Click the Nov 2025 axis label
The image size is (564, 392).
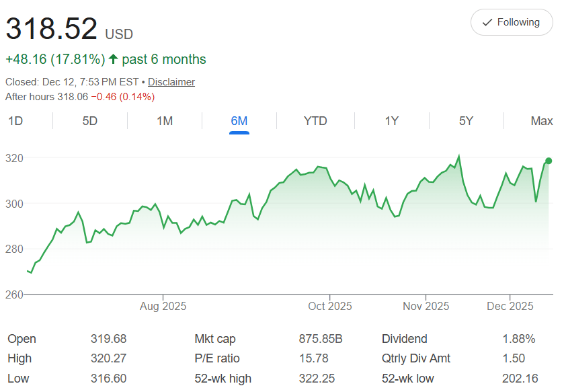pos(426,307)
